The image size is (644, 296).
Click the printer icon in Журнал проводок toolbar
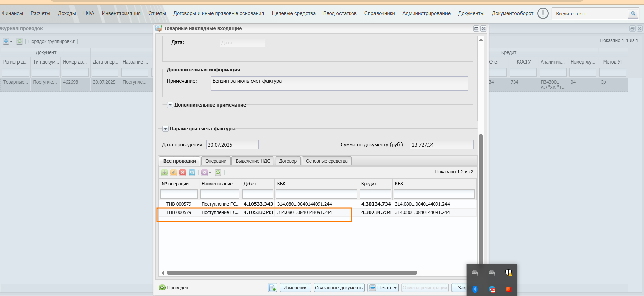pyautogui.click(x=6, y=41)
